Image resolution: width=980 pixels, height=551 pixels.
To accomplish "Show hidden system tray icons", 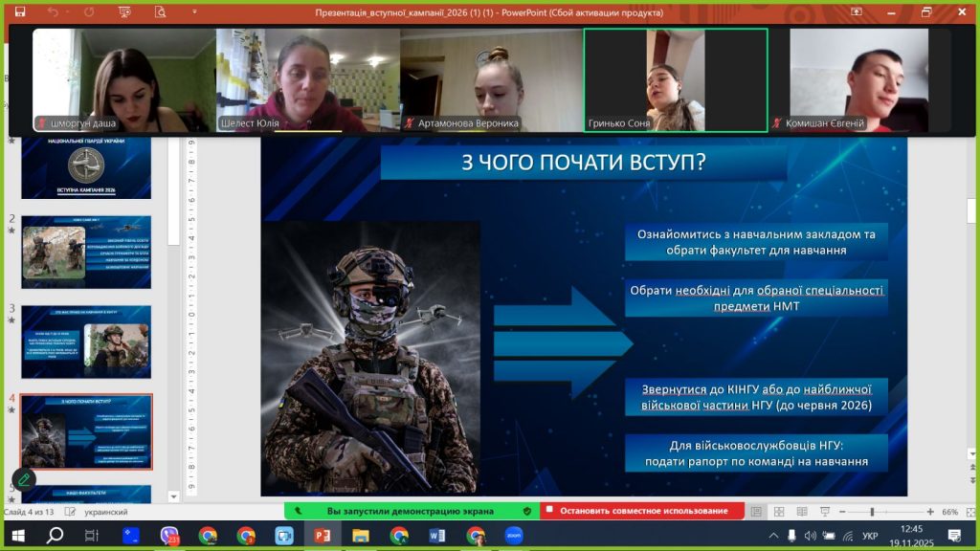I will tap(772, 536).
